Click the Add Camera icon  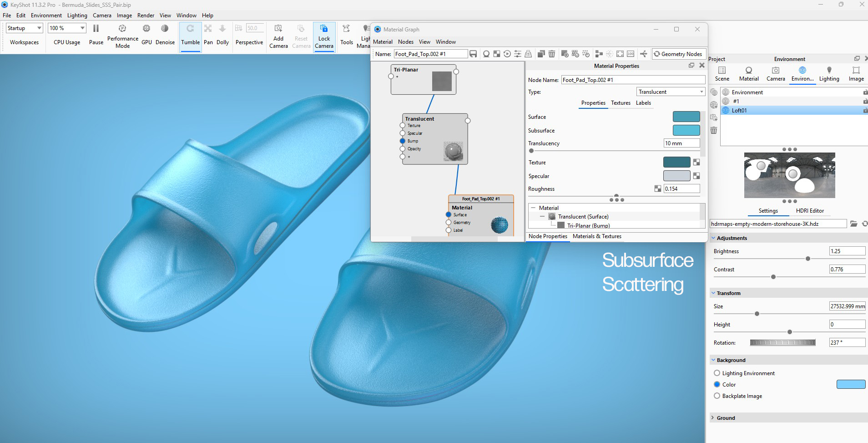point(278,29)
